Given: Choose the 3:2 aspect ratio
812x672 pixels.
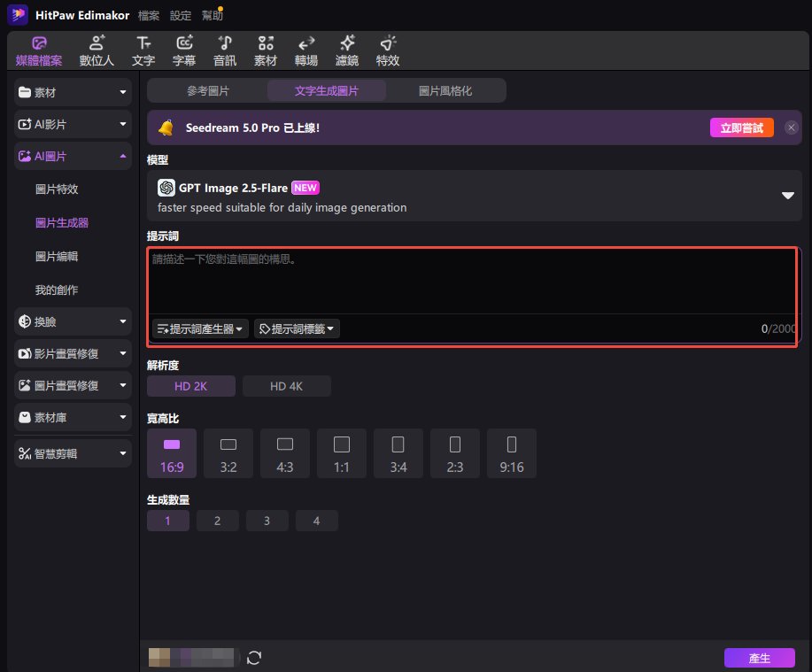Looking at the screenshot, I should [x=228, y=453].
